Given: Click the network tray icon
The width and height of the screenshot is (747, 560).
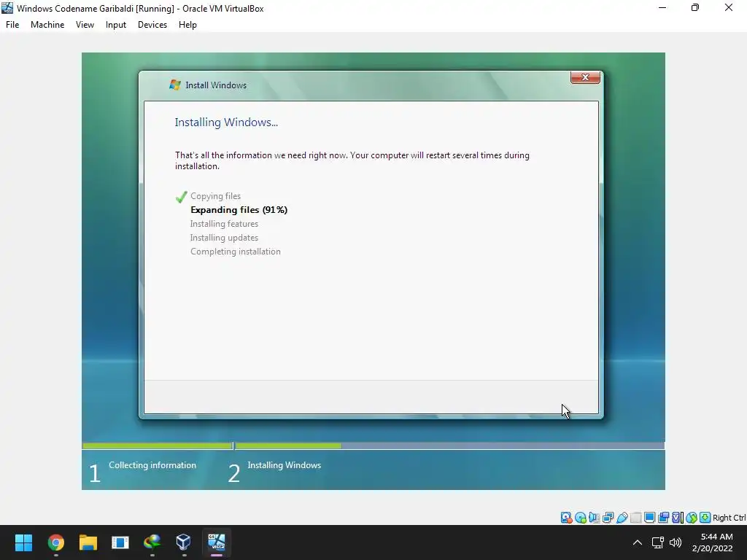Looking at the screenshot, I should tap(658, 542).
